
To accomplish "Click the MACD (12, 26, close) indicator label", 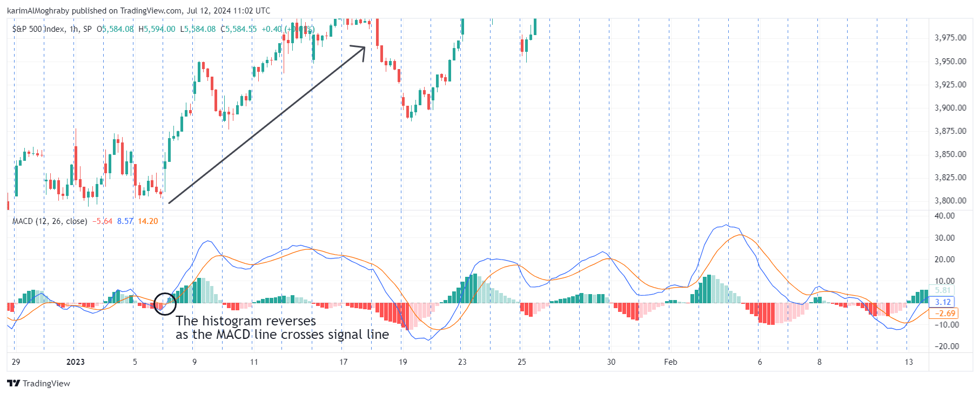I will (50, 221).
